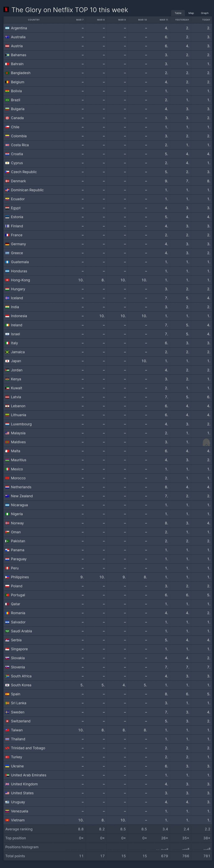Sort by the Today column header
Screen dimensions: 214x868
(x=206, y=20)
